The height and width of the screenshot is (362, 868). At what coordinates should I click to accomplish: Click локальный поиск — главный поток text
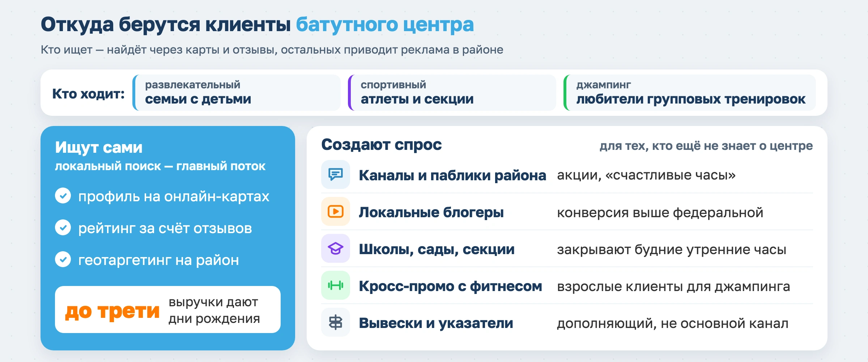[160, 166]
